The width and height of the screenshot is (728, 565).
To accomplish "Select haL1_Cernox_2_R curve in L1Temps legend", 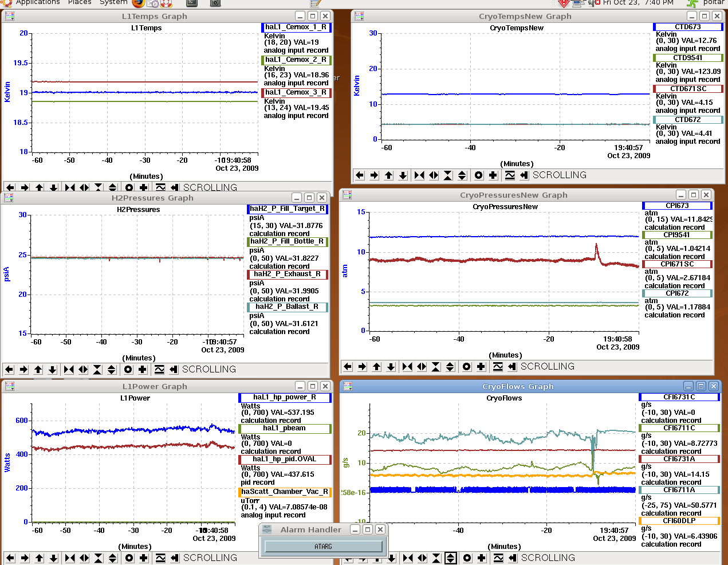I will (296, 60).
